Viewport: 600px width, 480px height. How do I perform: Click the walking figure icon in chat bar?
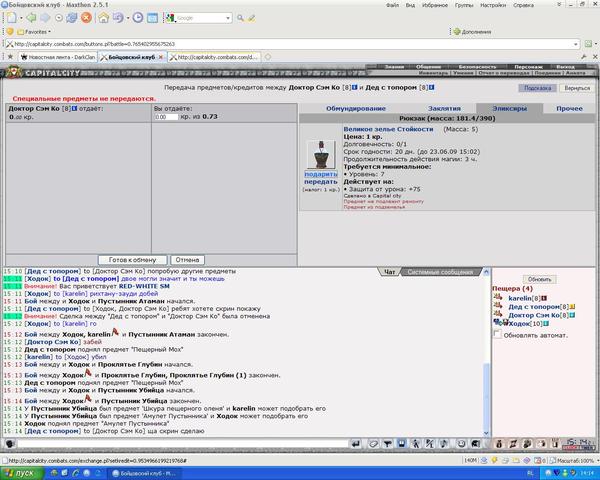416,444
